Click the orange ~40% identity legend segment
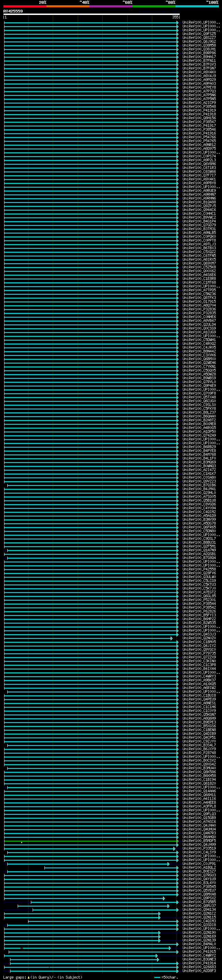The height and width of the screenshot is (980, 222). tap(68, 6)
